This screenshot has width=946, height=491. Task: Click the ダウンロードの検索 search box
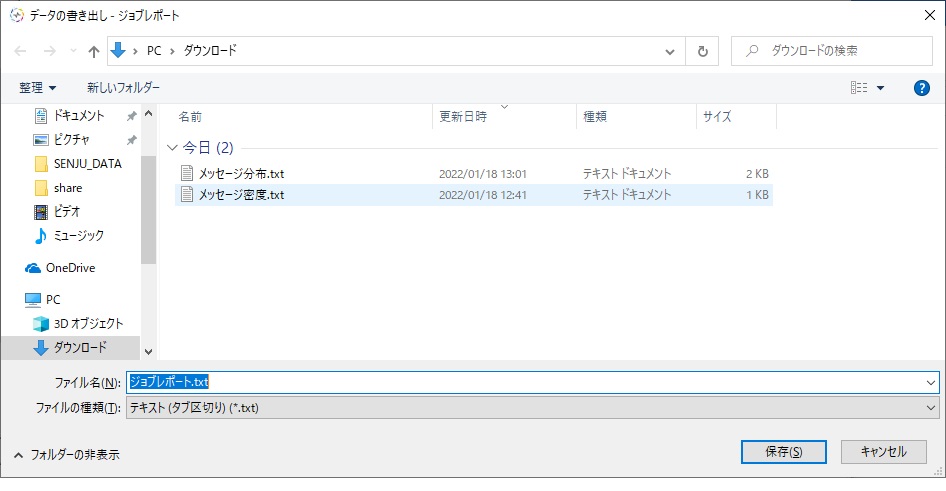pyautogui.click(x=831, y=51)
